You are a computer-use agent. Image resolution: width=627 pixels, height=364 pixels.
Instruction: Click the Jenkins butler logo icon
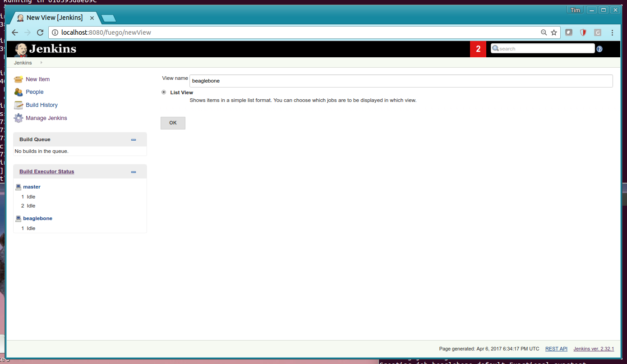(21, 49)
